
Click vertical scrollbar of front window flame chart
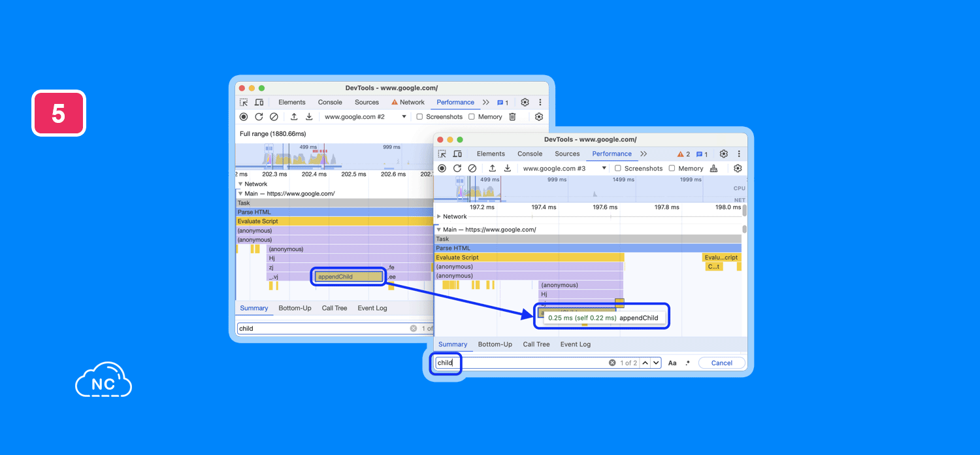745,230
